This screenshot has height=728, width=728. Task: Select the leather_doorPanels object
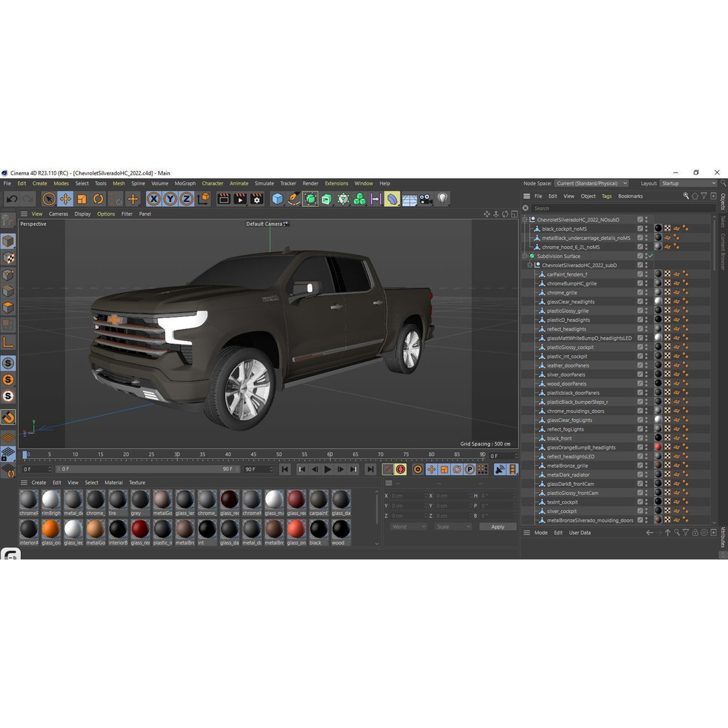(x=568, y=365)
